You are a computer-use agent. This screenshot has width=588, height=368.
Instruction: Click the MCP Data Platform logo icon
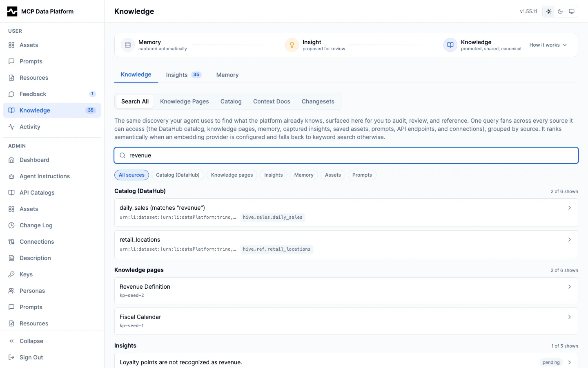pyautogui.click(x=12, y=11)
